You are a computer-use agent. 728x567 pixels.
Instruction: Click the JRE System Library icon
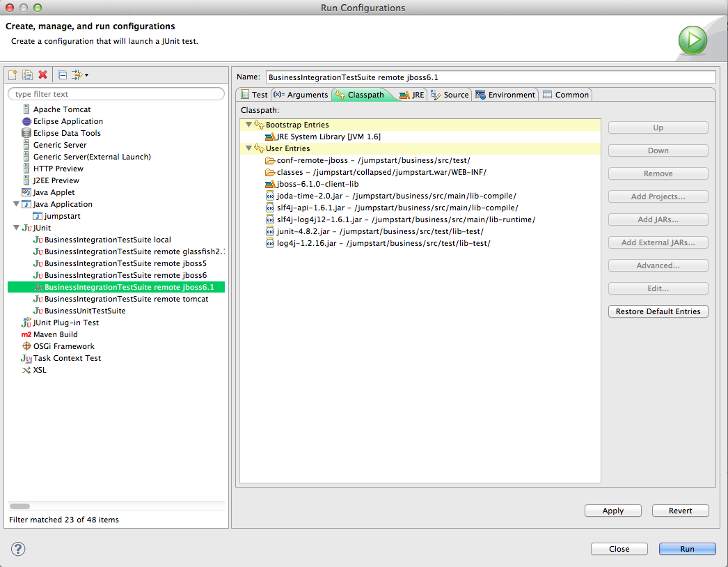pyautogui.click(x=270, y=137)
